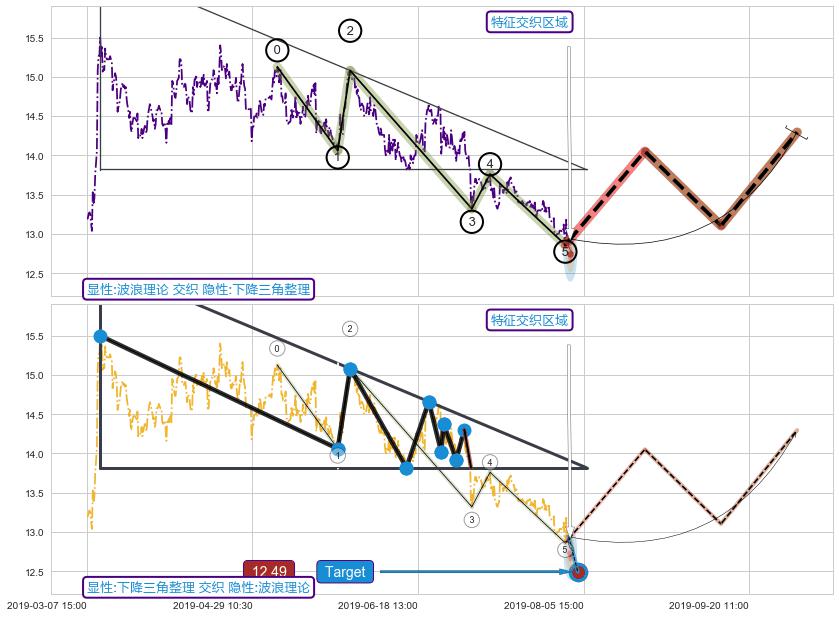This screenshot has width=839, height=617.
Task: Click circled wave marker 4 in top chart
Action: pos(489,164)
